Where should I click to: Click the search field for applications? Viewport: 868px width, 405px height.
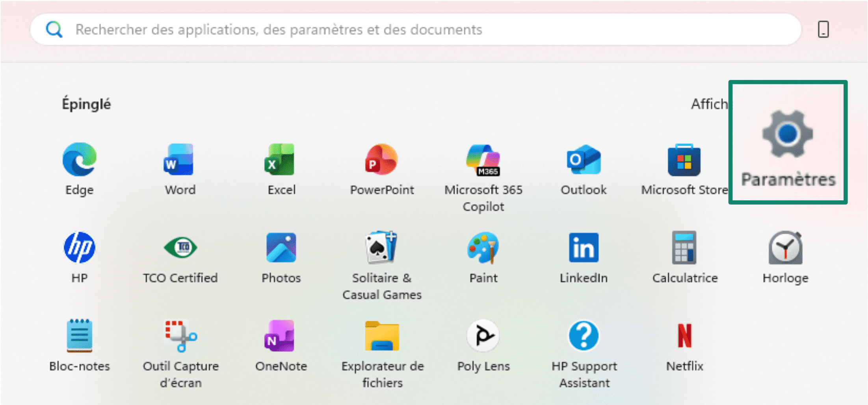point(414,30)
